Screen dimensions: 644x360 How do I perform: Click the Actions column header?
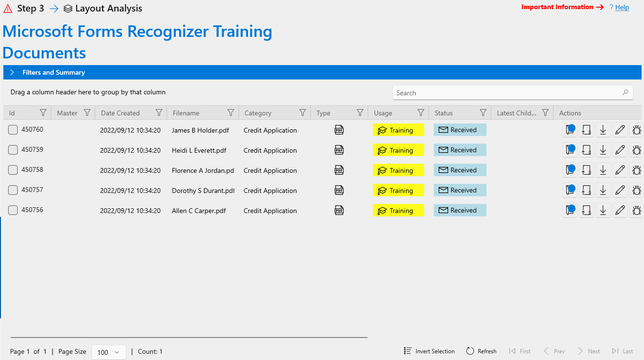click(570, 113)
